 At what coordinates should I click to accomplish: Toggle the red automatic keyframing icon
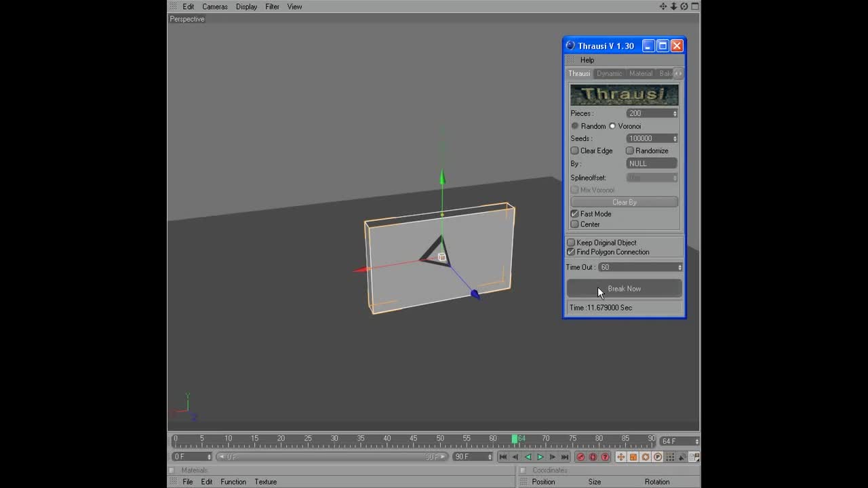[x=593, y=457]
